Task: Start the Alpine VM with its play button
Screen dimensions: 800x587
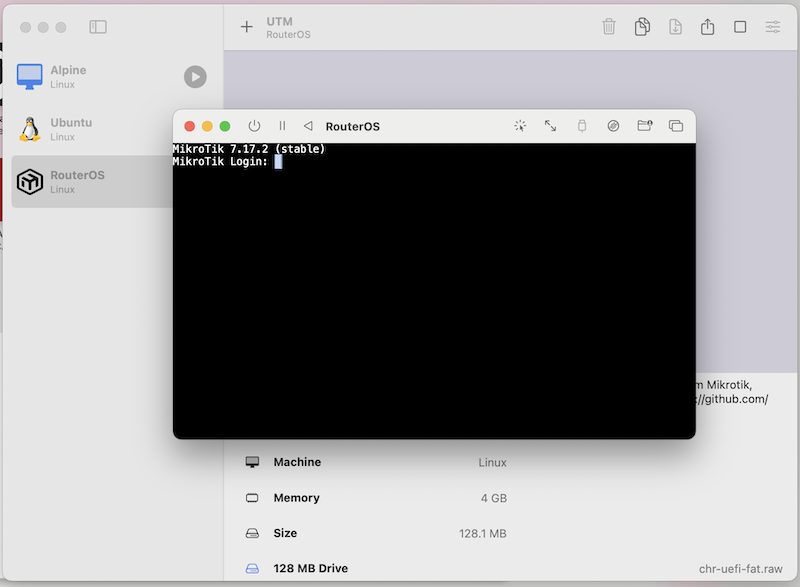Action: click(195, 77)
